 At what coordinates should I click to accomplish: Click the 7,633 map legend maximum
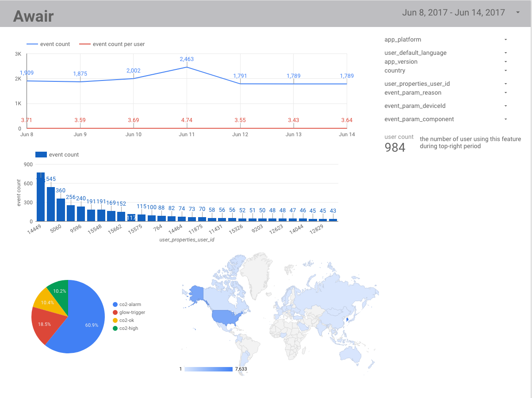point(242,369)
